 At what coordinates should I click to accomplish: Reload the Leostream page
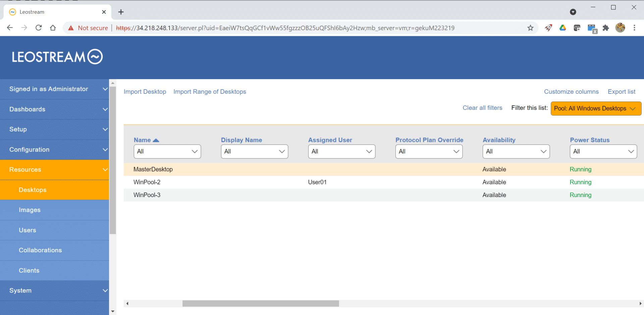(x=39, y=28)
